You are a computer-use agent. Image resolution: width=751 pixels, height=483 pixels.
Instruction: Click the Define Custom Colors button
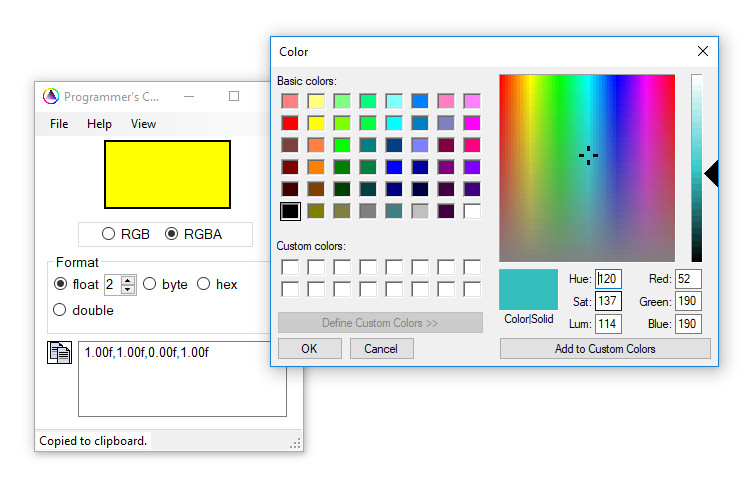click(x=380, y=323)
